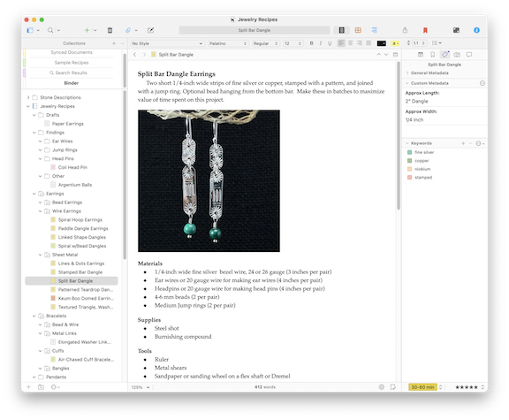Go forward in editor history

click(144, 55)
